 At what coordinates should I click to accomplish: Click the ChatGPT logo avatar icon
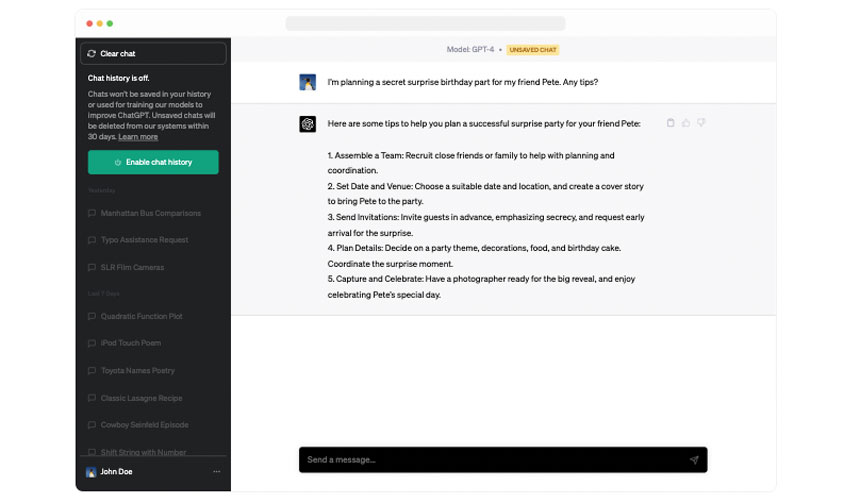[308, 124]
